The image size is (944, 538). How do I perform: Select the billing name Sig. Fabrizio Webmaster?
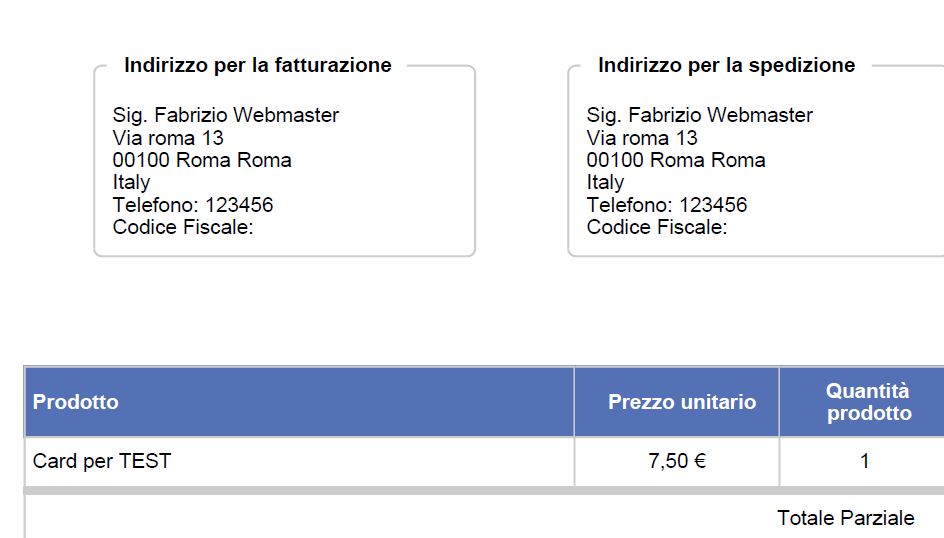click(x=226, y=115)
